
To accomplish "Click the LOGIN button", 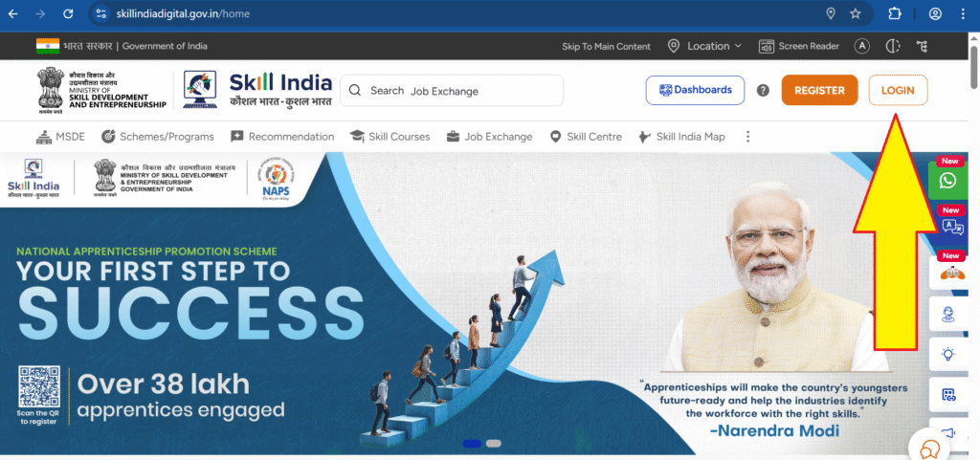I will tap(898, 91).
